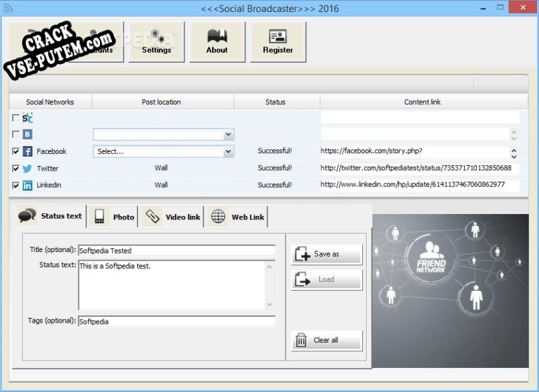This screenshot has width=539, height=392.
Task: Click the Status column header
Action: tap(277, 102)
